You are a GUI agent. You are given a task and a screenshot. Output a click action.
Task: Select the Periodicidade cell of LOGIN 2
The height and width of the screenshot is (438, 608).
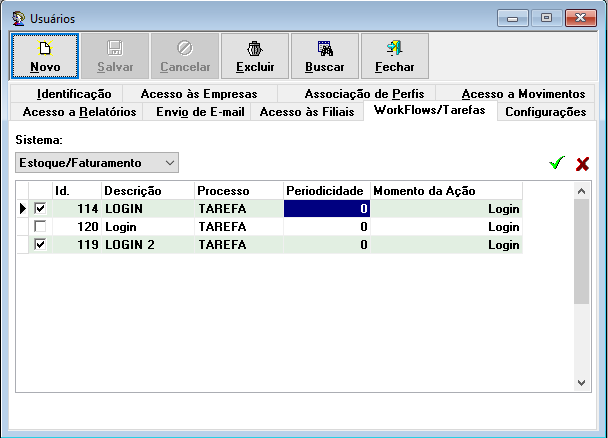(326, 245)
